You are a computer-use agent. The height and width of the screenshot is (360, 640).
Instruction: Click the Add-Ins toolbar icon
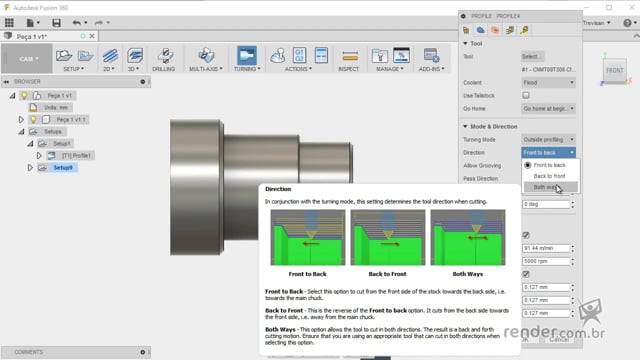click(431, 56)
